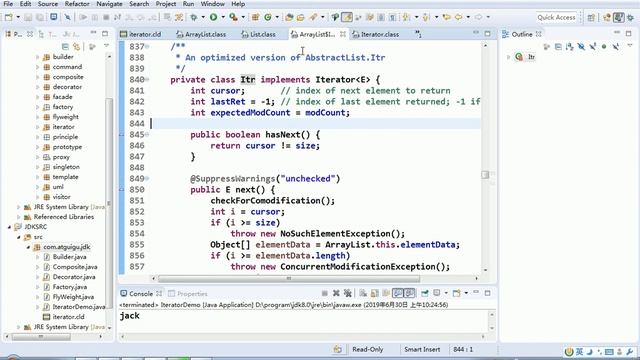Viewport: 640px width, 360px height.
Task: Click Pin Console icon
Action: pos(424,293)
